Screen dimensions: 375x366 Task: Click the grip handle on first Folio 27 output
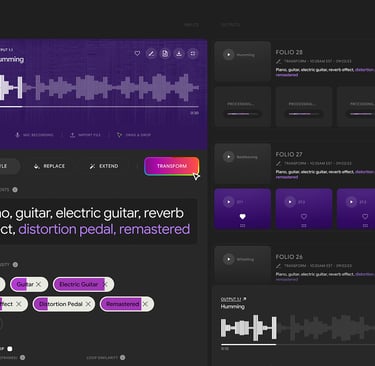pos(242,226)
